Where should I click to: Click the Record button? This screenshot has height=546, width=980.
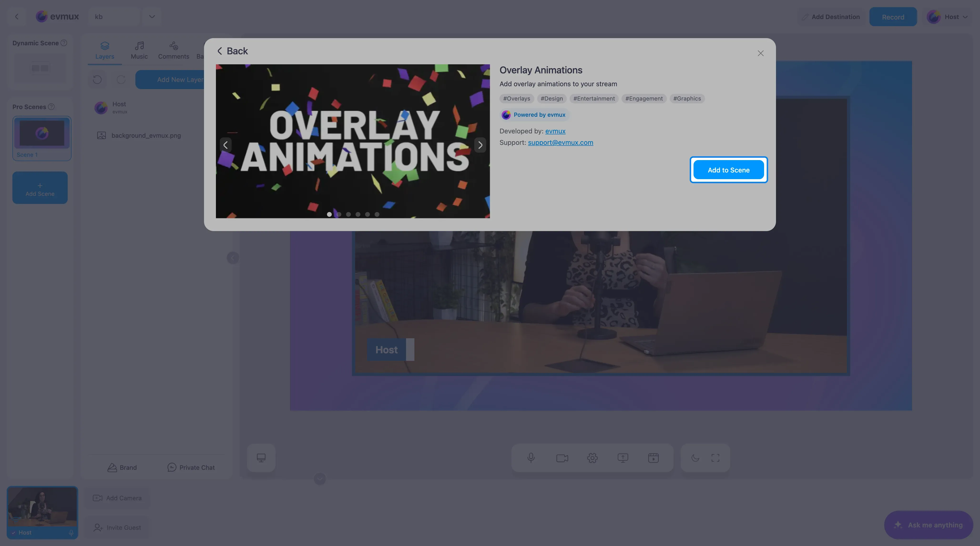[x=893, y=17]
